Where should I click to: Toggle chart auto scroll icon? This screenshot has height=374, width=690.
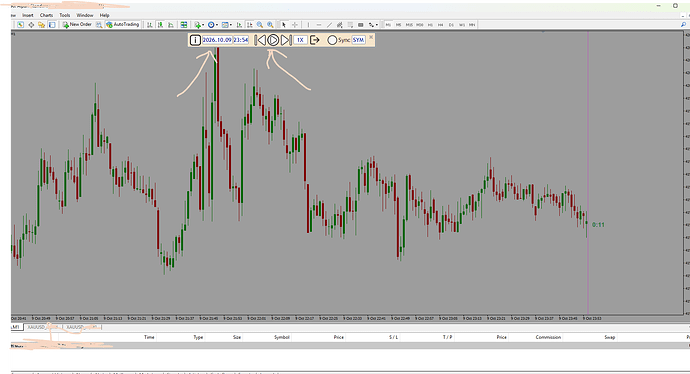[239, 25]
